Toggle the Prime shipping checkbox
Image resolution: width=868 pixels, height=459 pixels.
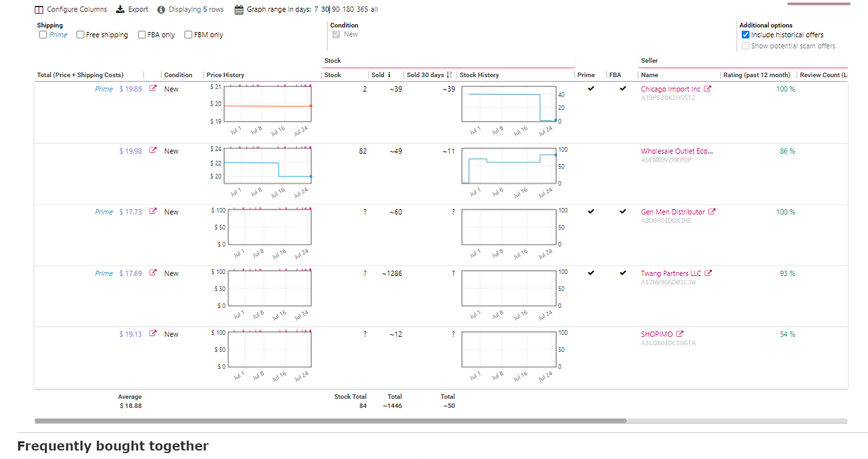(43, 35)
